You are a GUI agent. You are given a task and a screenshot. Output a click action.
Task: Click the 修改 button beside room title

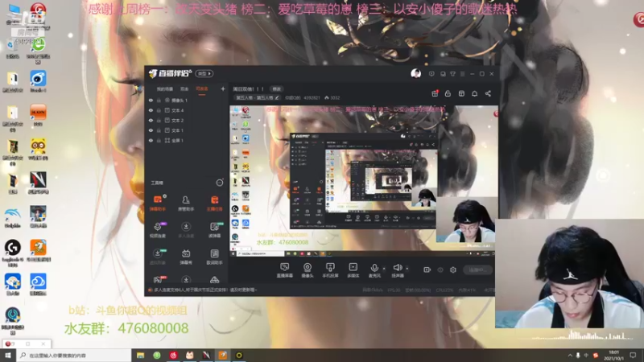click(x=276, y=89)
